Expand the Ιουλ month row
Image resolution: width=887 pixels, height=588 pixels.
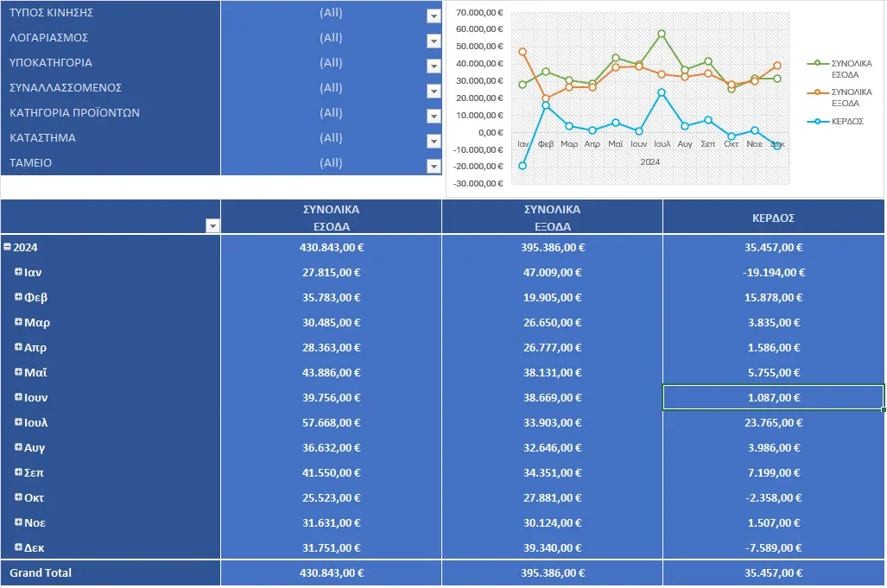(x=18, y=421)
